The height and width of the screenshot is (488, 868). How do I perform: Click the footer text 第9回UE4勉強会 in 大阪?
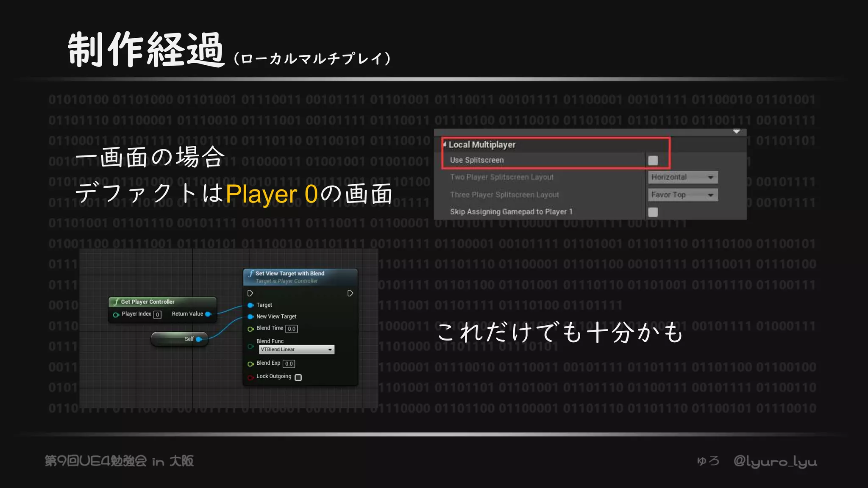[x=120, y=461]
